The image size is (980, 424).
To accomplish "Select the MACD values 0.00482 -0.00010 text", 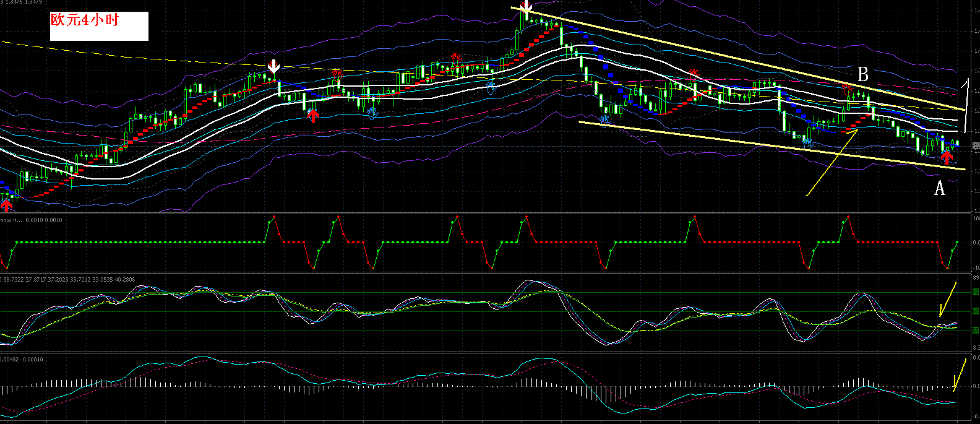I will (x=23, y=359).
